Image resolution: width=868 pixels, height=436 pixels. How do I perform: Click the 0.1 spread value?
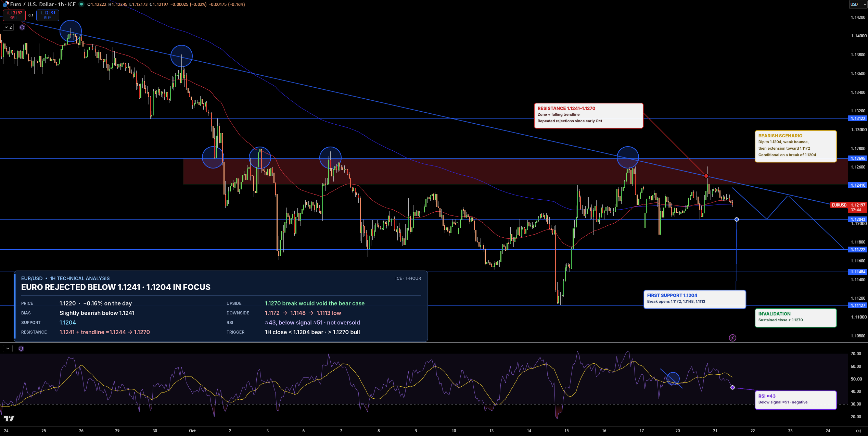[x=31, y=15]
